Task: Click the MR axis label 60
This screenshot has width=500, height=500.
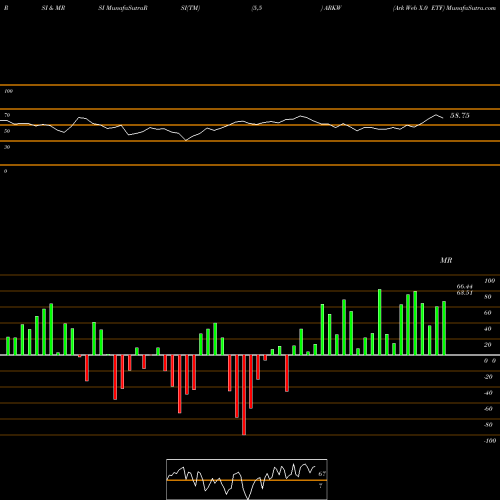Action: point(487,313)
